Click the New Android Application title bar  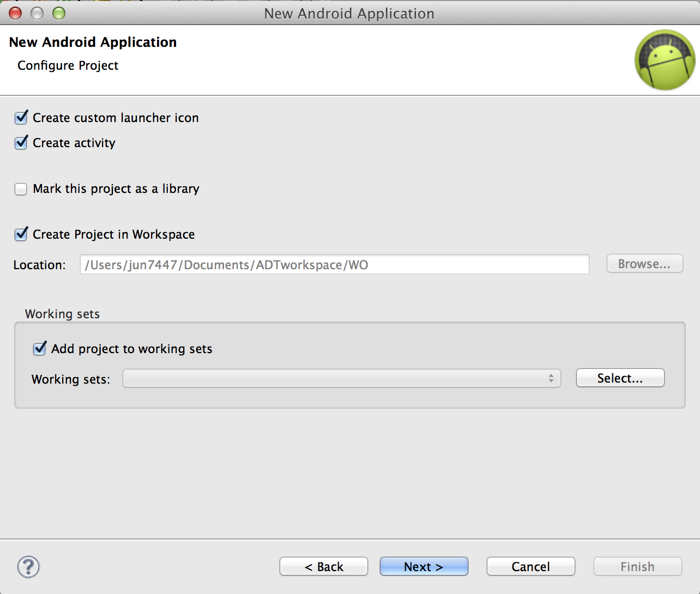[x=349, y=13]
